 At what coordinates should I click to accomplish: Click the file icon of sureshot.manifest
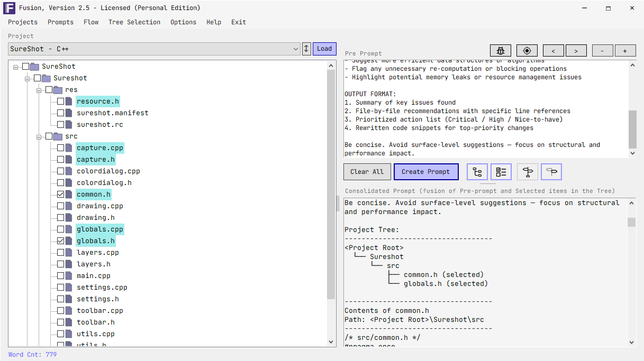[69, 113]
